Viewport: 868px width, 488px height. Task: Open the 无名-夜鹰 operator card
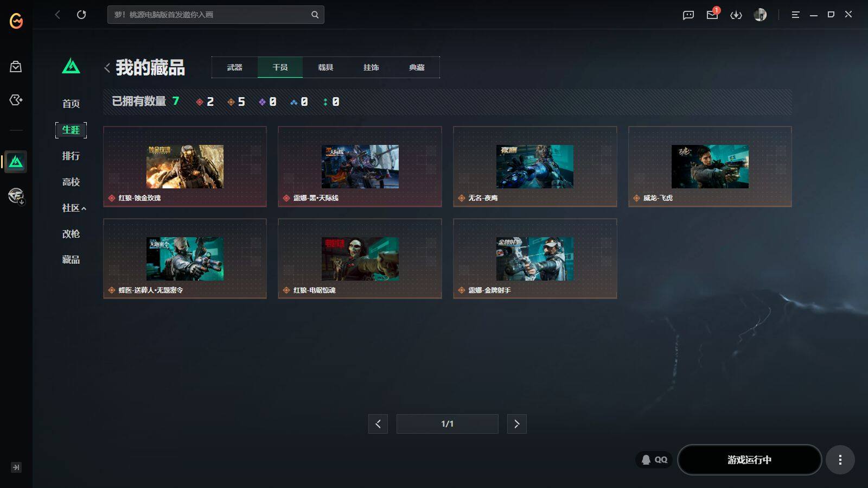(x=535, y=167)
